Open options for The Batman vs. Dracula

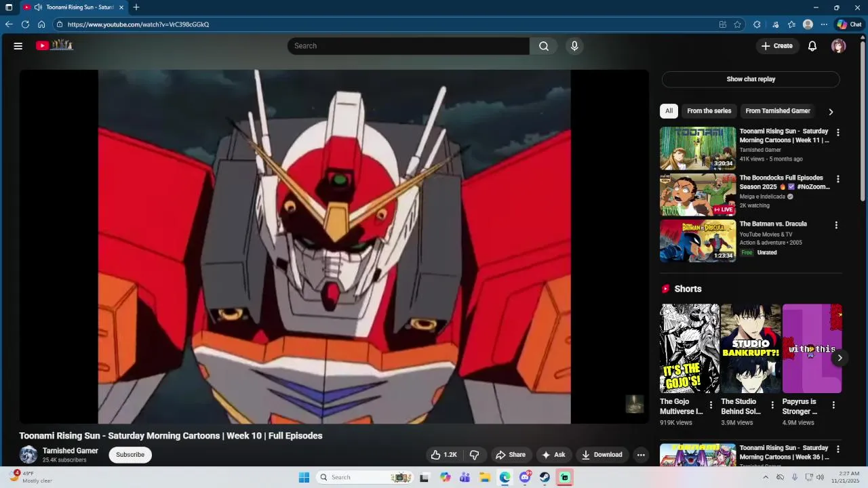tap(836, 225)
